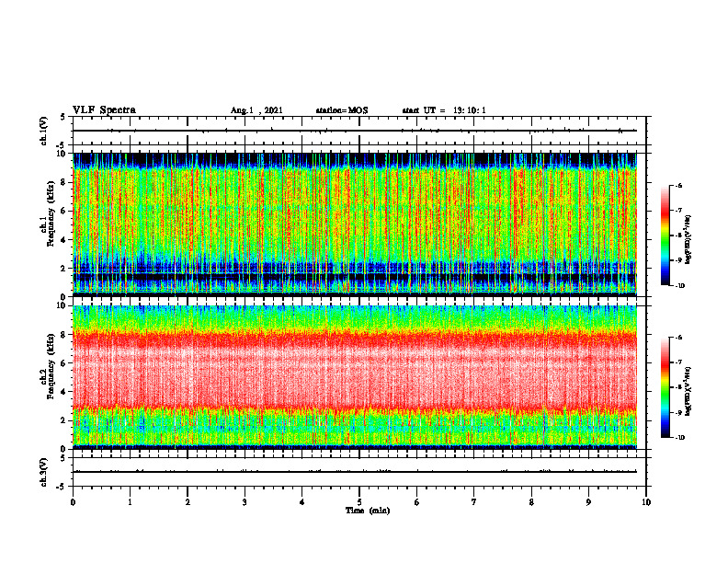The width and height of the screenshot is (728, 563).
Task: Click the 'ch.1(V)' axis label
Action: pyautogui.click(x=43, y=131)
